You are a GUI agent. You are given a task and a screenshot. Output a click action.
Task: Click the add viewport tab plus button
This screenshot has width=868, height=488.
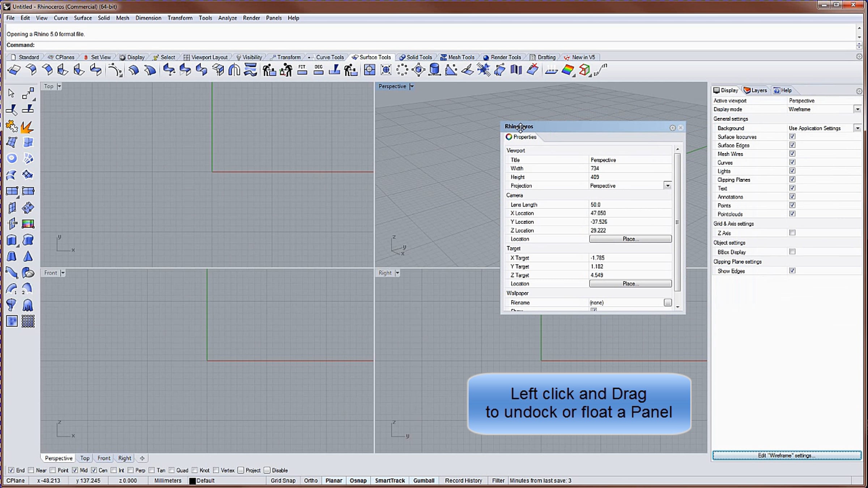coord(142,458)
